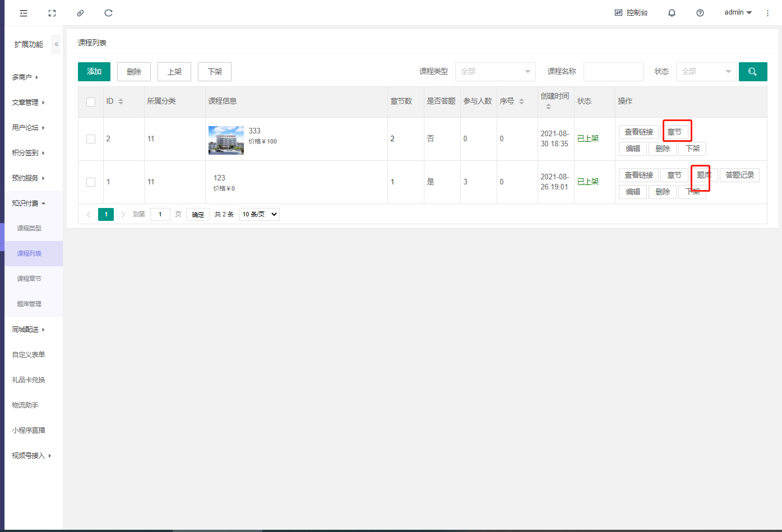Open the help question mark icon
Viewport: 782px width, 532px height.
pyautogui.click(x=700, y=13)
